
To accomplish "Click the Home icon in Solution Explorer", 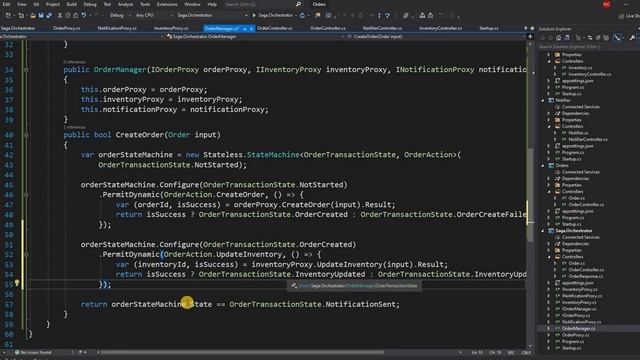I will (558, 38).
